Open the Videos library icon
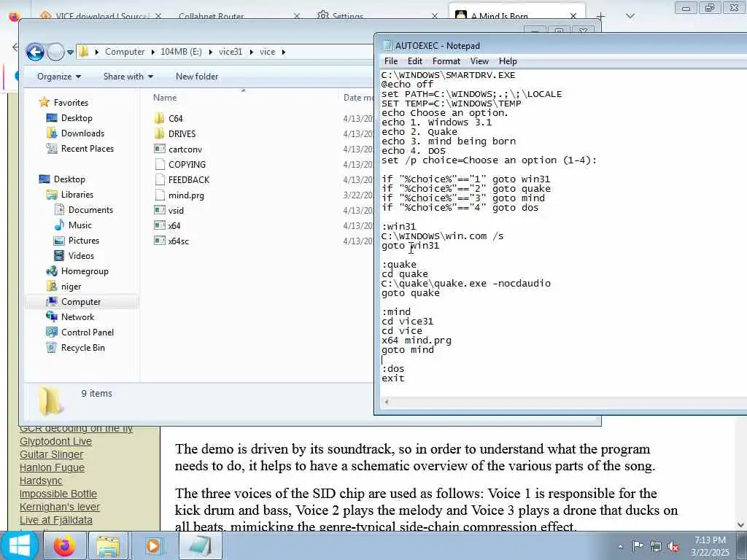Screen dimensions: 747x560 [x=59, y=256]
